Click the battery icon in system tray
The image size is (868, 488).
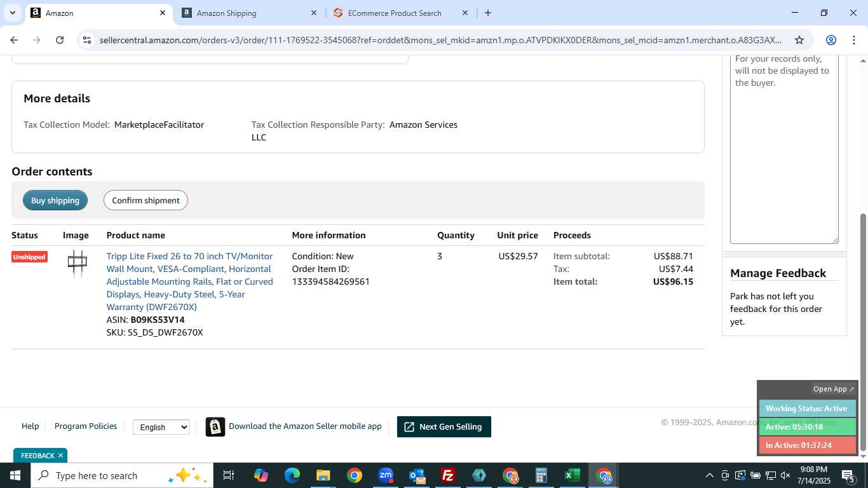(x=756, y=475)
